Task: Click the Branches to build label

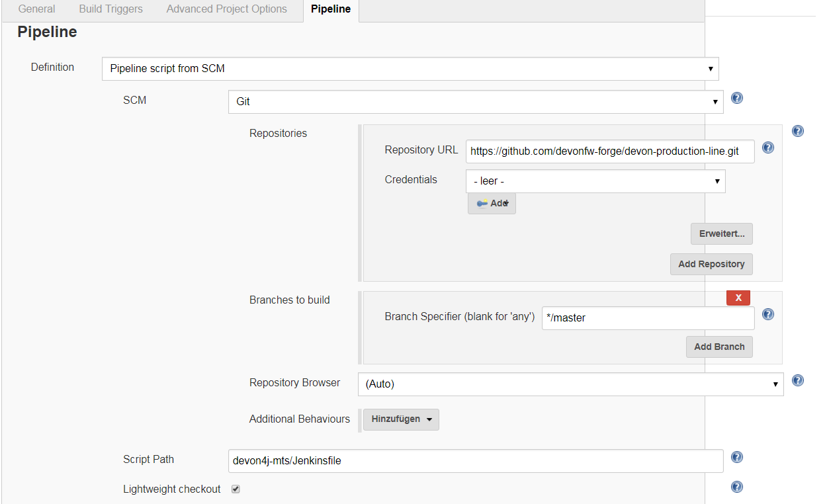Action: click(290, 300)
